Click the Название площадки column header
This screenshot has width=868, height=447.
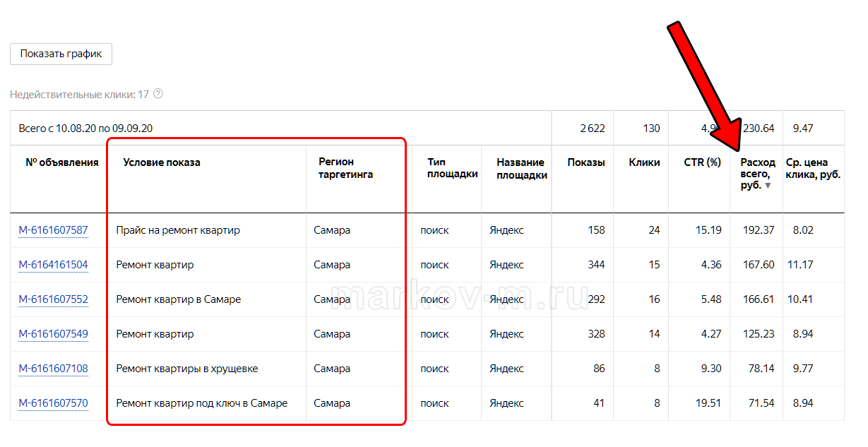(521, 168)
